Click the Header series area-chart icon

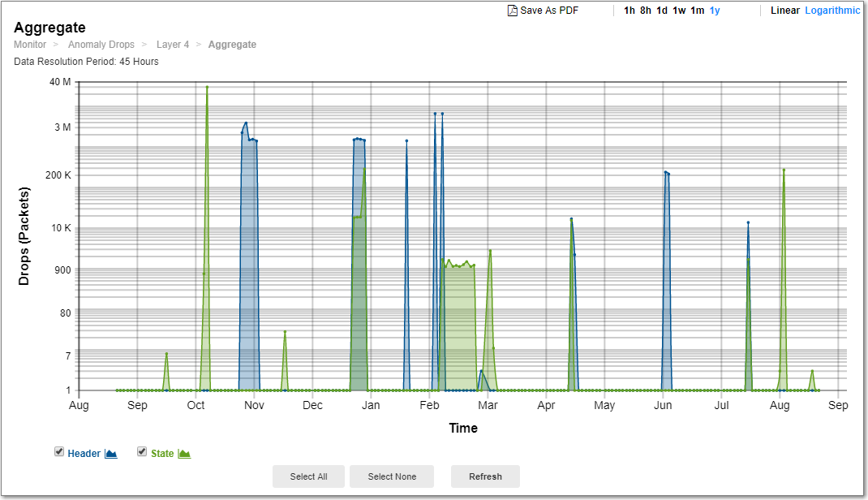110,454
